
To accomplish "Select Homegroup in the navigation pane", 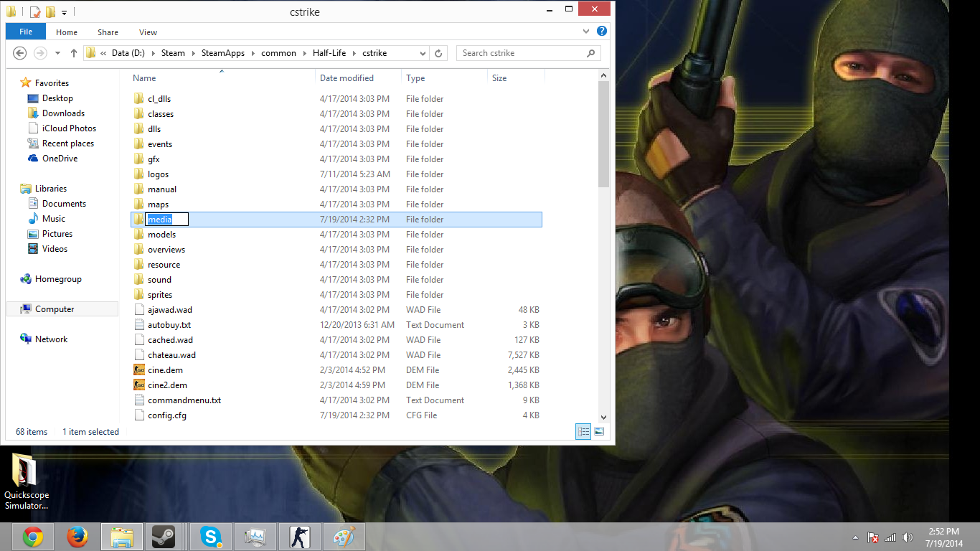I will 58,279.
